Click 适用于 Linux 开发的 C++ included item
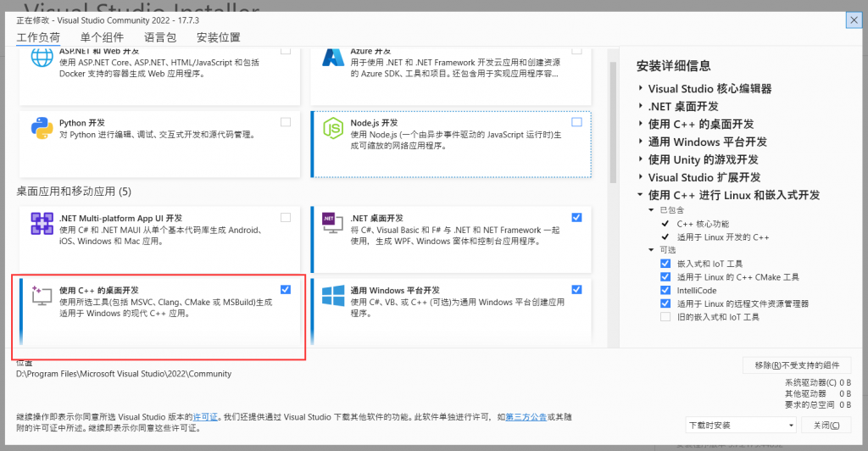Image resolution: width=868 pixels, height=451 pixels. pyautogui.click(x=723, y=237)
